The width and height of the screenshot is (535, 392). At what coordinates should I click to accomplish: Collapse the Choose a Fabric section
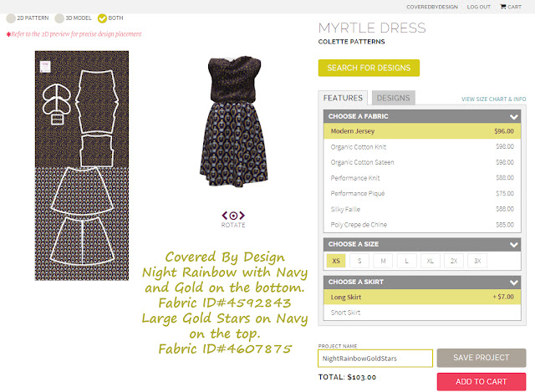click(513, 117)
